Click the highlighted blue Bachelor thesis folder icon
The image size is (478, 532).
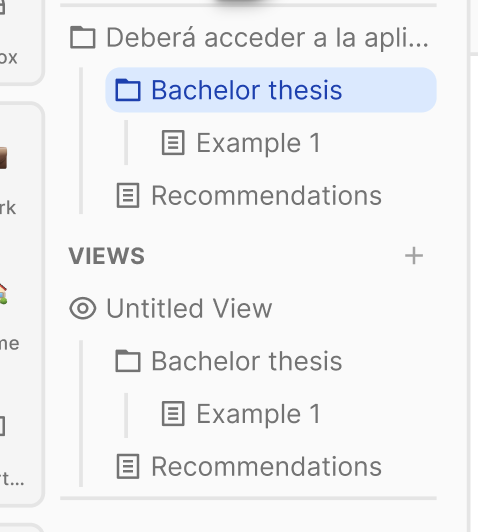(128, 90)
